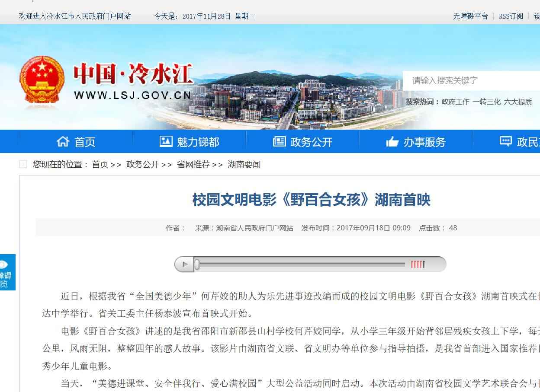
Task: Click the picture icon beside 魅力锑都
Action: [x=166, y=141]
